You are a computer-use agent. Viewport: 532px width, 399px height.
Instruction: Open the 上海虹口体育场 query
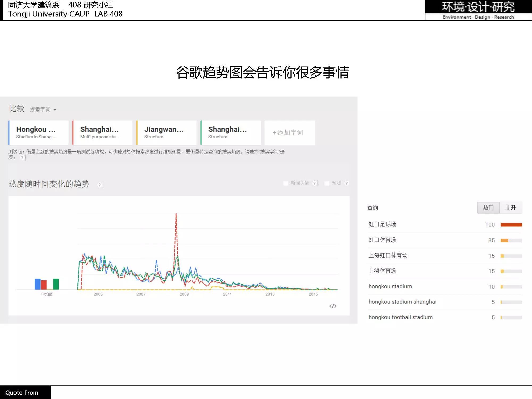tap(388, 255)
